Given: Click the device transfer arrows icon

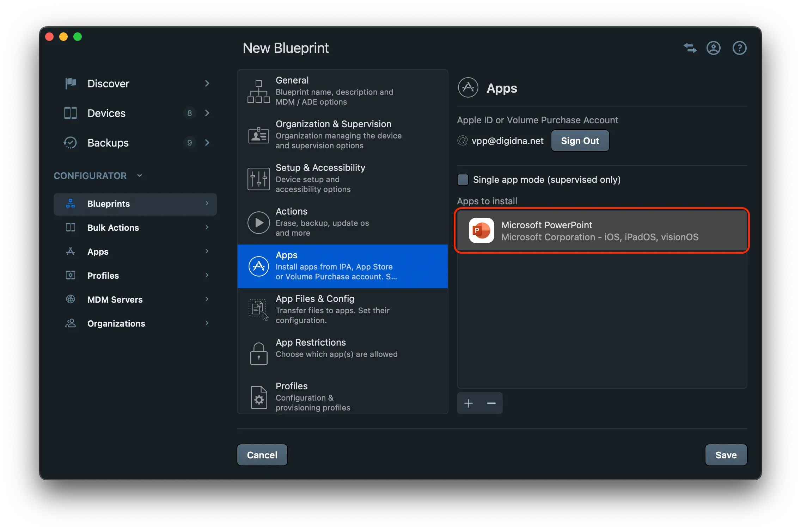Looking at the screenshot, I should (689, 48).
